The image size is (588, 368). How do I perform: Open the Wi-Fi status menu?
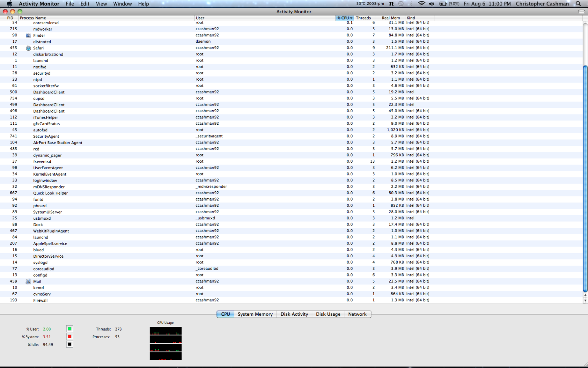pyautogui.click(x=422, y=4)
